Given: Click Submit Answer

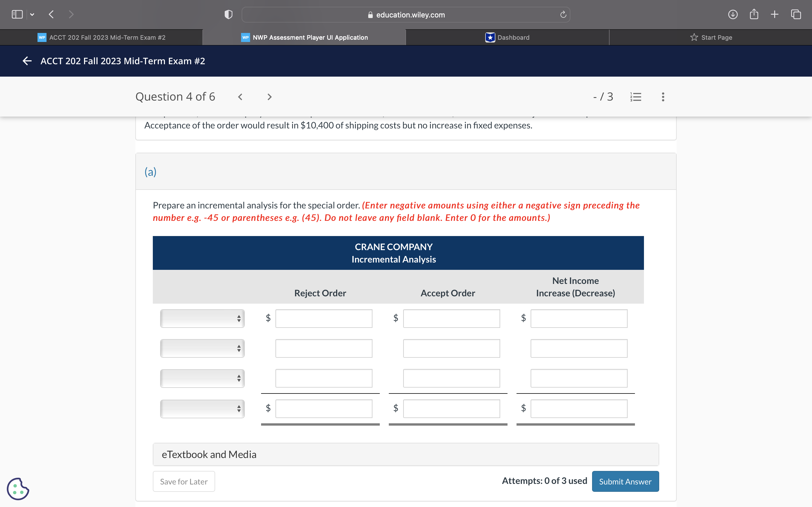Looking at the screenshot, I should [625, 481].
